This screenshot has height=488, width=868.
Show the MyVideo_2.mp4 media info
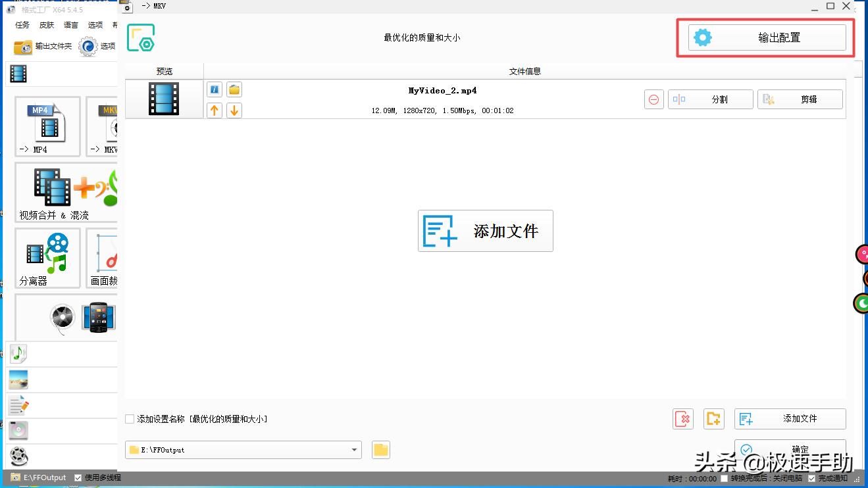point(214,89)
